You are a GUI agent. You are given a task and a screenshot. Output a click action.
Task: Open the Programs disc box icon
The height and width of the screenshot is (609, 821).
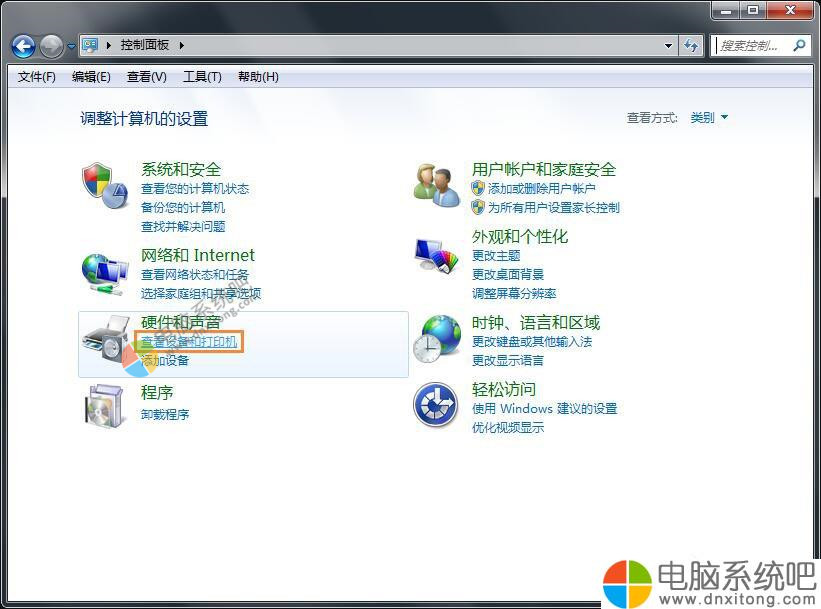(x=104, y=405)
